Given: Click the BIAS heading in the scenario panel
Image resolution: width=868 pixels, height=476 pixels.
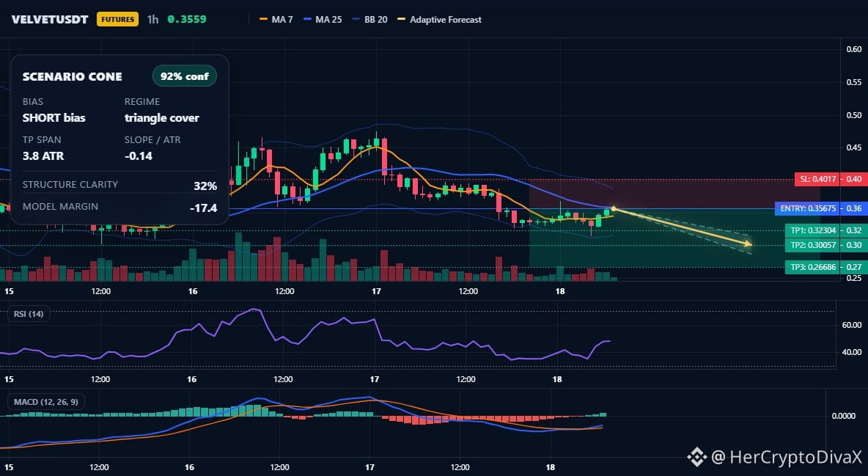Looking at the screenshot, I should coord(33,101).
